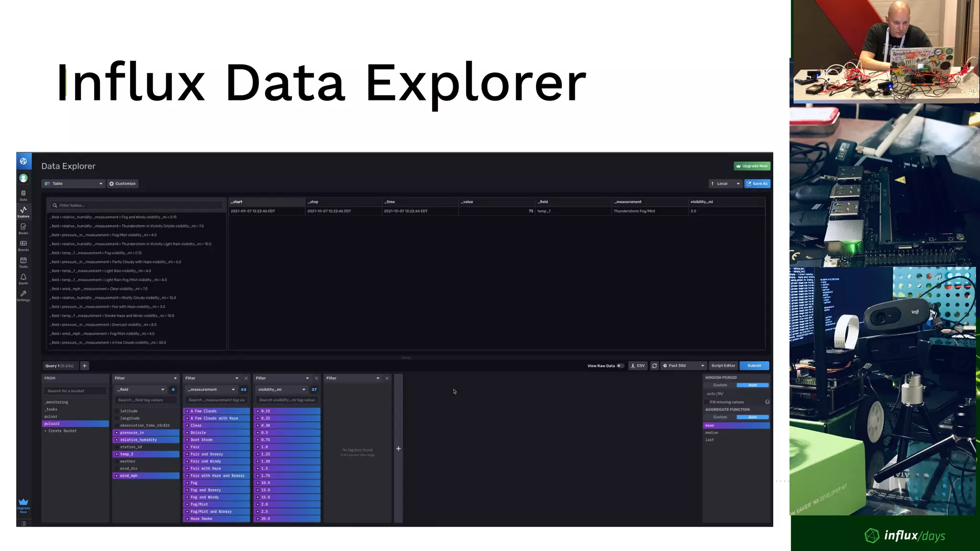Deselect the wind_mph field

click(x=146, y=475)
